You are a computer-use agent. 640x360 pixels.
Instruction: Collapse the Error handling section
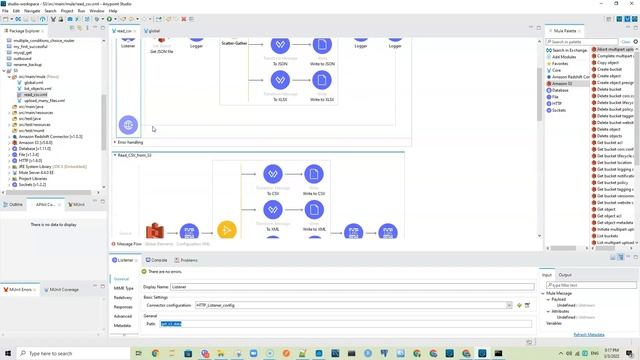click(x=115, y=142)
